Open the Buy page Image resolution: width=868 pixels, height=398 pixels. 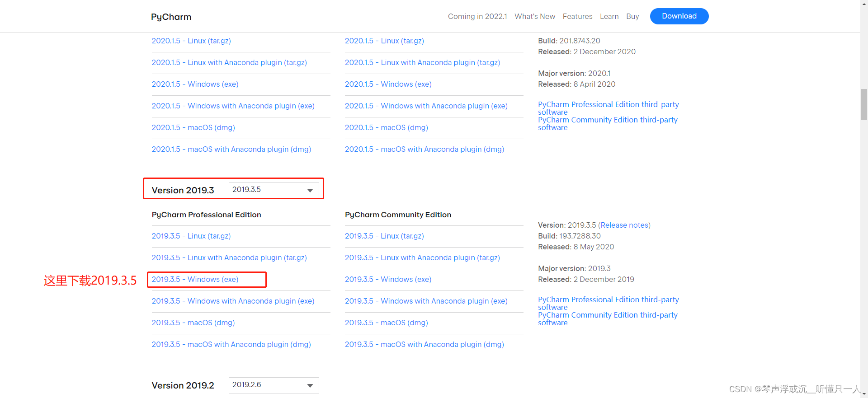tap(632, 16)
